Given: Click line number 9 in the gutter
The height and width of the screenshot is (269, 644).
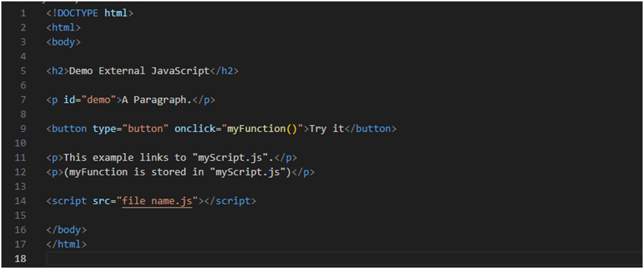Looking at the screenshot, I should (x=23, y=129).
